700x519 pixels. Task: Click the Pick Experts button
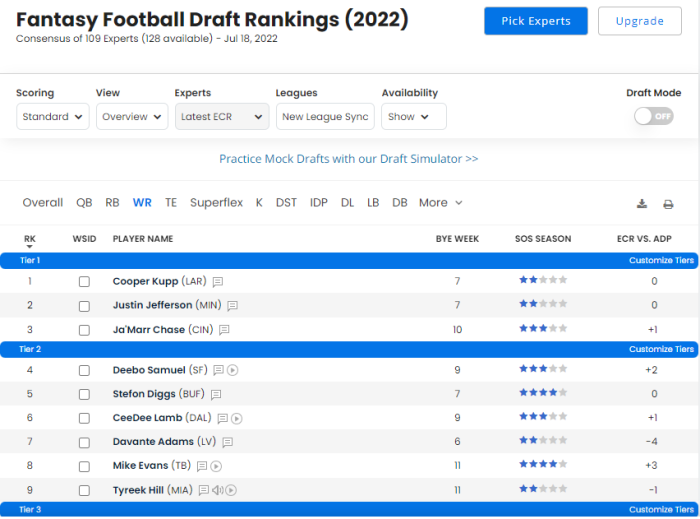(x=535, y=21)
